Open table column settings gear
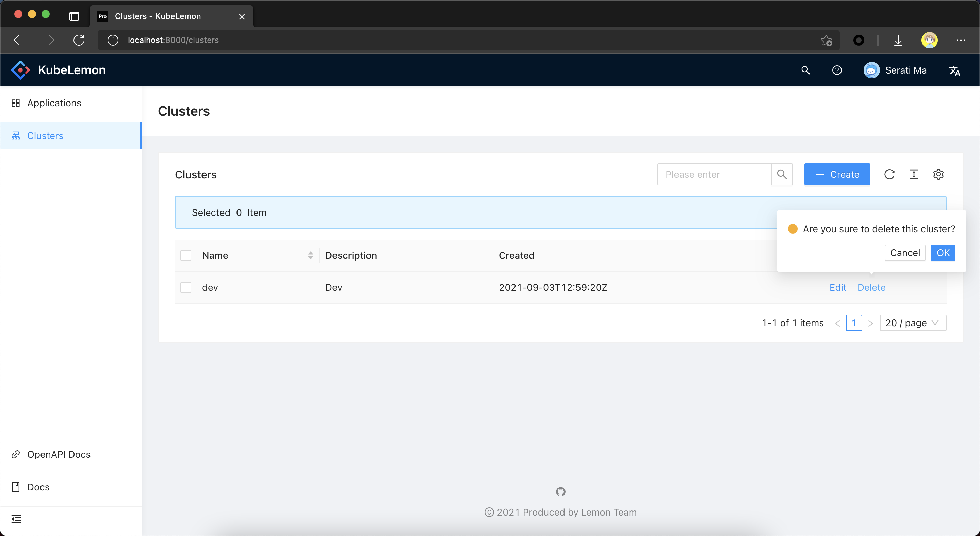Viewport: 980px width, 536px height. point(938,174)
